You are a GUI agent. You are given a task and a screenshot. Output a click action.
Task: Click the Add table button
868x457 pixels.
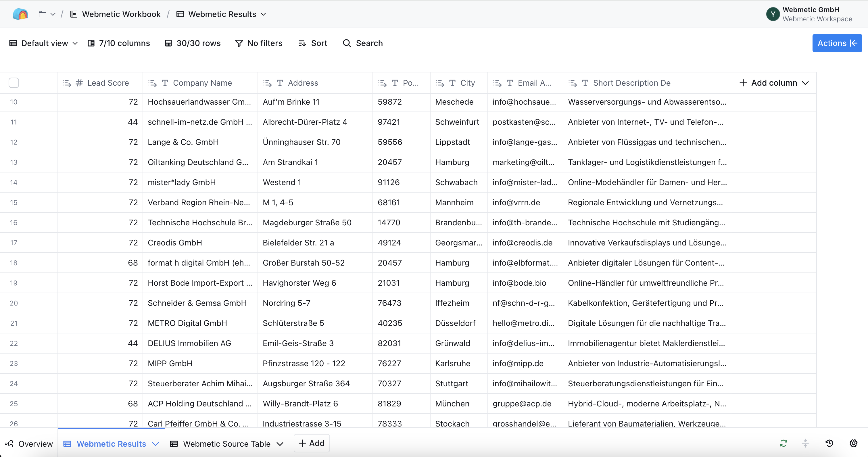[312, 443]
